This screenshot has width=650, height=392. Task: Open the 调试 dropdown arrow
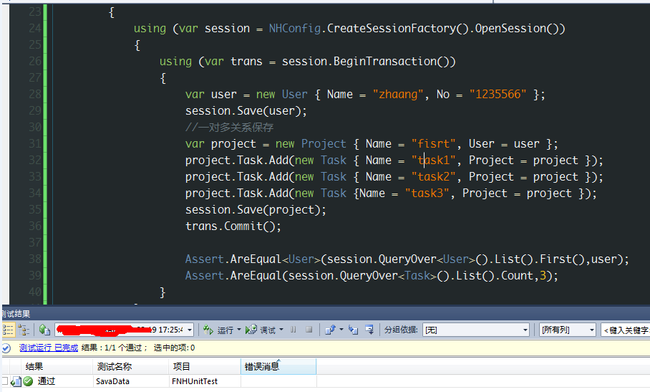pos(281,330)
